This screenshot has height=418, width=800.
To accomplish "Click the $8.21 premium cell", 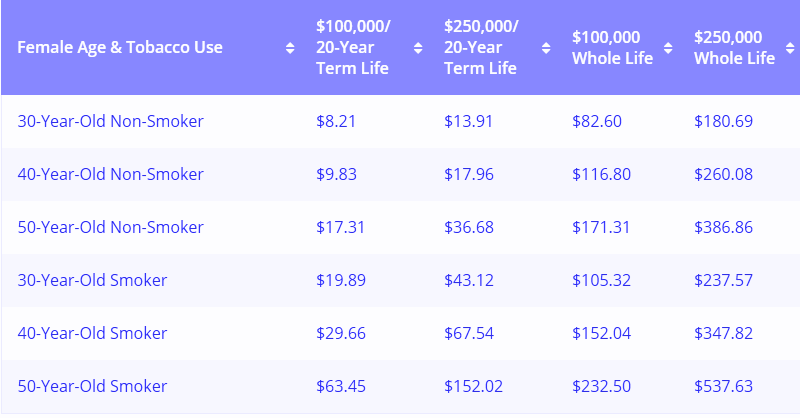I will [x=336, y=121].
